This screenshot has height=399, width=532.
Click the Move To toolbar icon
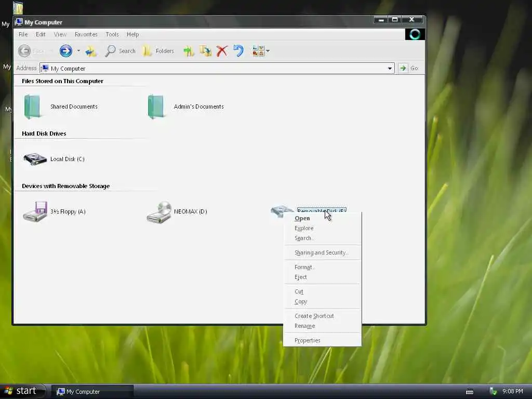click(x=189, y=51)
